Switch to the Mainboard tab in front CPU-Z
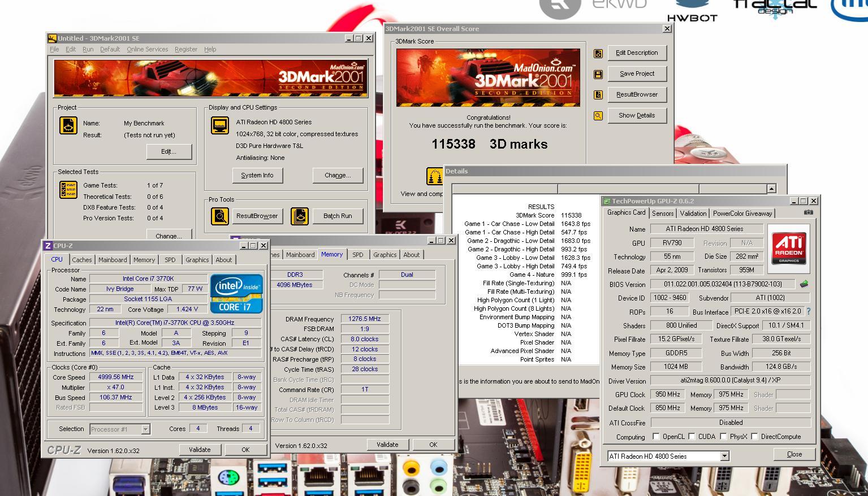The image size is (868, 496). coord(113,260)
